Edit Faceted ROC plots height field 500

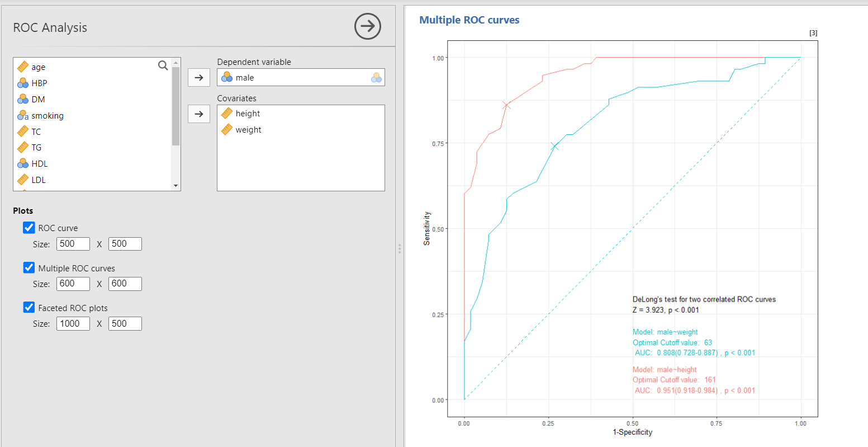[125, 323]
